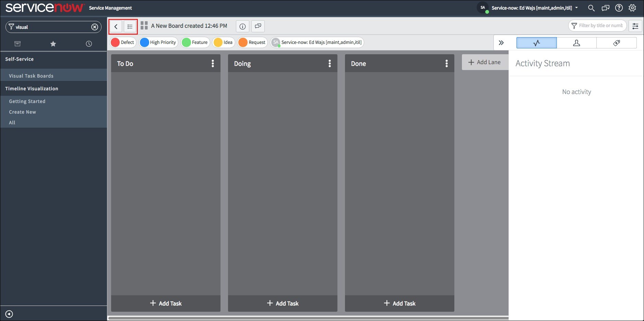Select the star favorites icon in sidebar

53,44
